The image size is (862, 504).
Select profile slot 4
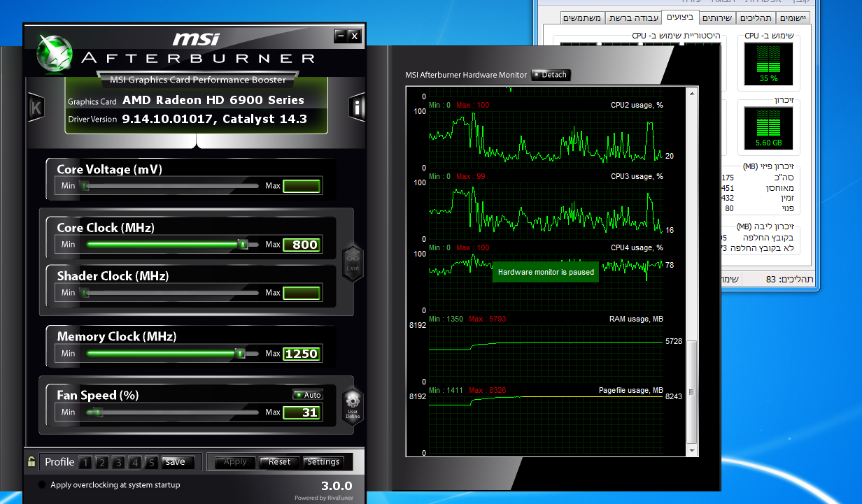pos(135,462)
